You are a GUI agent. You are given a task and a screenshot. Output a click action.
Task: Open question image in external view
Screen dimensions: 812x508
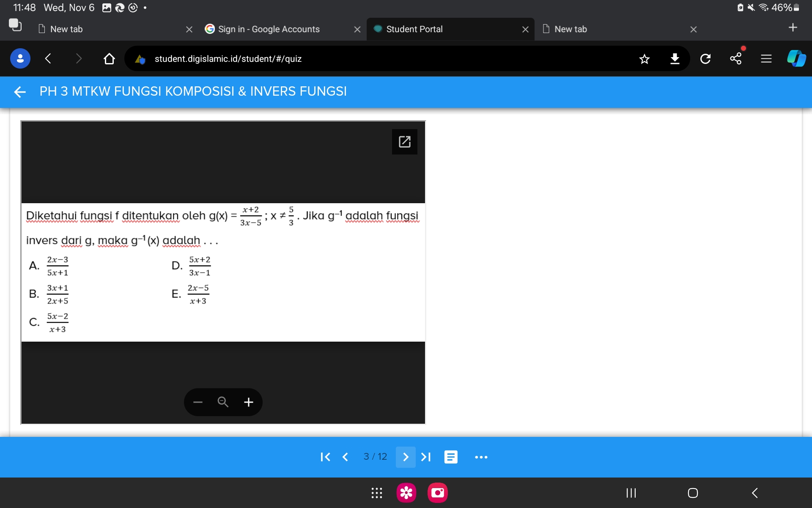[x=405, y=142]
